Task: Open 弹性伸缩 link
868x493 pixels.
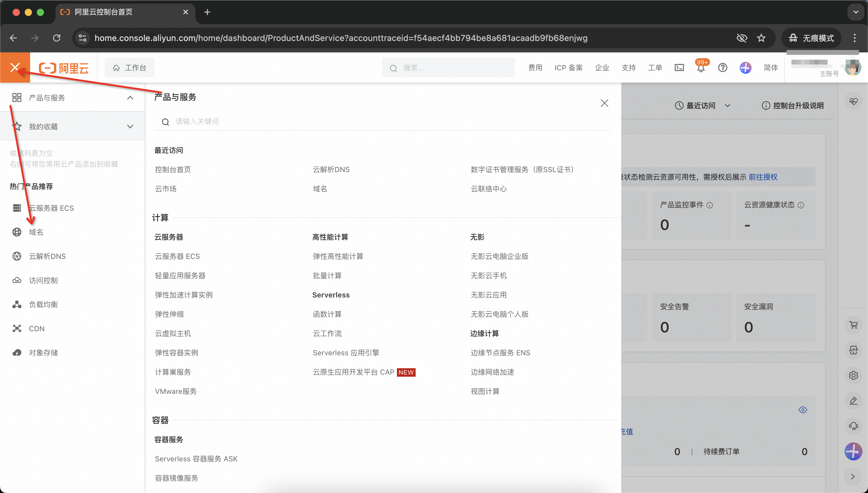Action: (169, 314)
